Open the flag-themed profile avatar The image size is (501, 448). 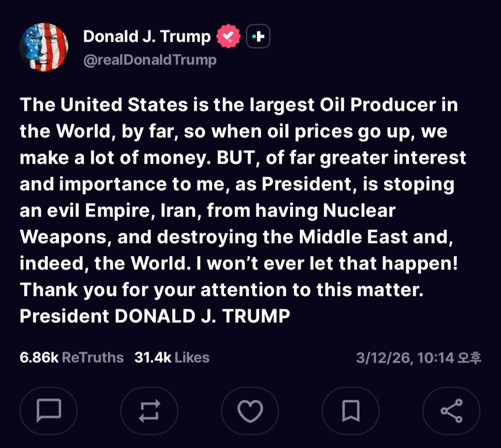[44, 47]
